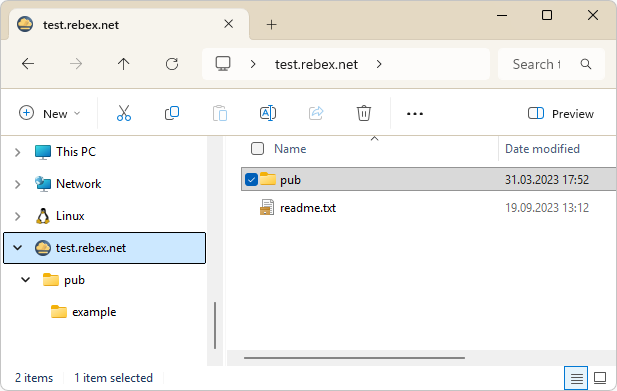Screen dimensions: 617x391
Task: Click test.rebex.net in the address bar
Action: tap(316, 64)
